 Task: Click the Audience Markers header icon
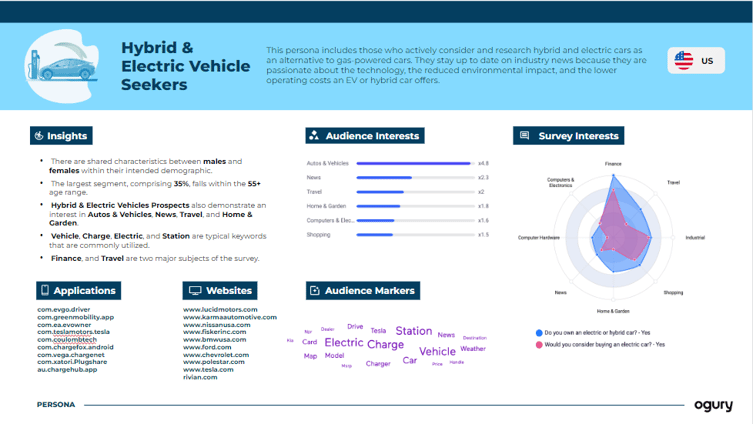tap(314, 291)
